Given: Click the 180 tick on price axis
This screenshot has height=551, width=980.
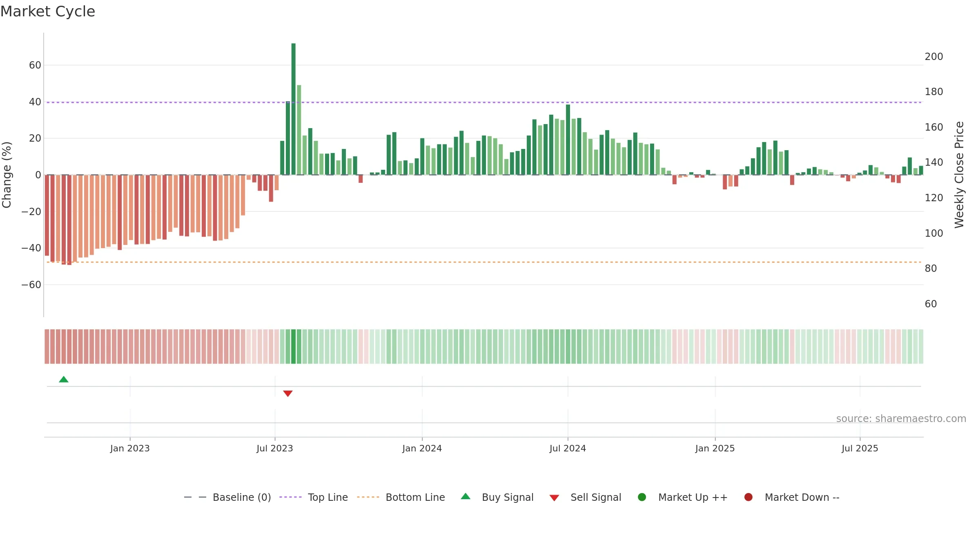Looking at the screenshot, I should click(934, 92).
